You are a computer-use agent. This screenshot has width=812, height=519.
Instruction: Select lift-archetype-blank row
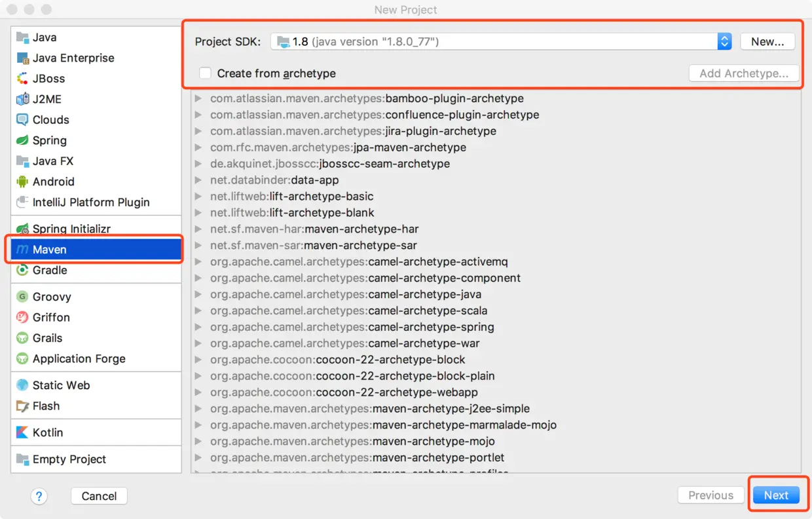tap(496, 212)
